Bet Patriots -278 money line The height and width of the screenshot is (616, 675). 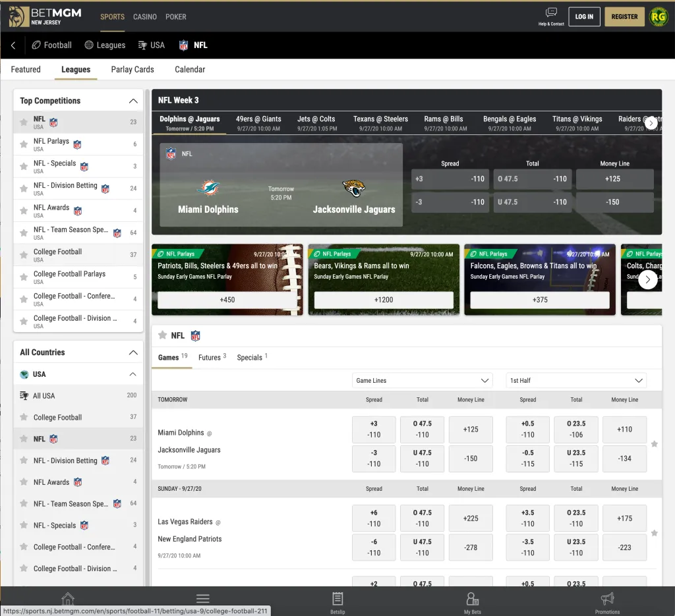pyautogui.click(x=471, y=547)
